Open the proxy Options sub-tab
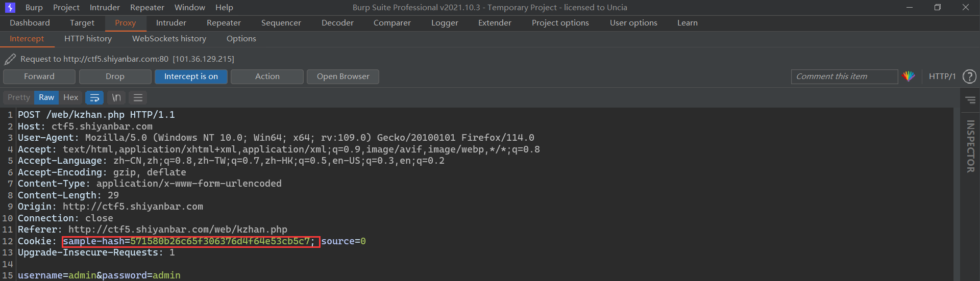Viewport: 980px width, 281px height. [241, 39]
